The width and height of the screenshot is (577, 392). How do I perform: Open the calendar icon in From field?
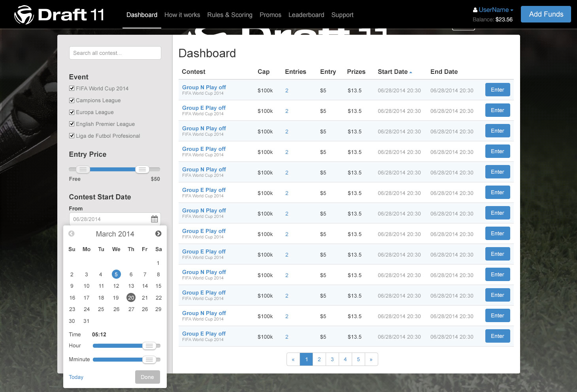[x=155, y=219]
